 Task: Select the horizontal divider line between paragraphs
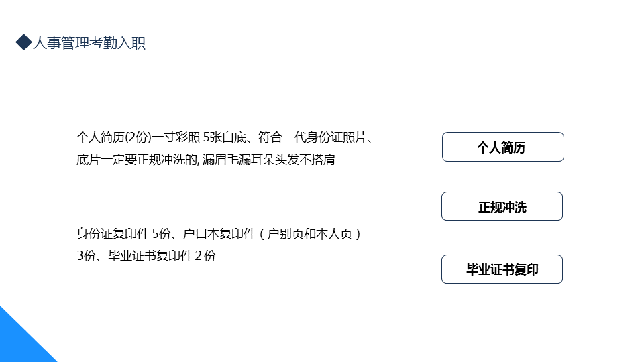[x=214, y=208]
